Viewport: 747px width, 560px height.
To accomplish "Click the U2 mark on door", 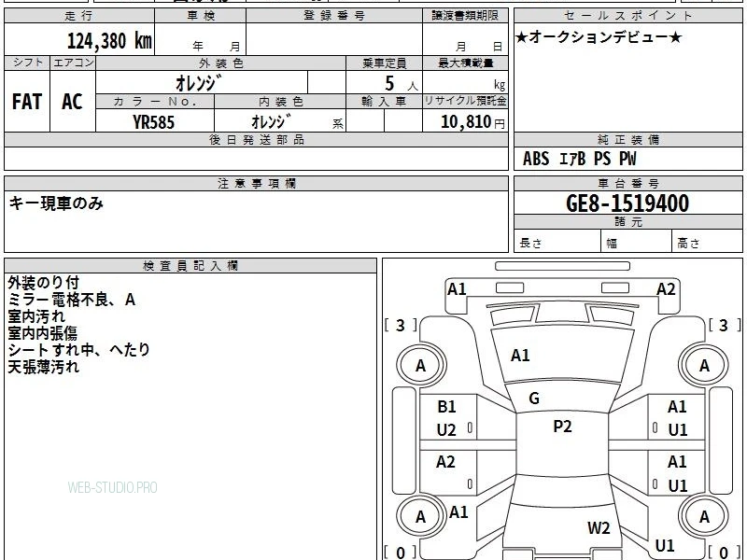I will [x=446, y=430].
